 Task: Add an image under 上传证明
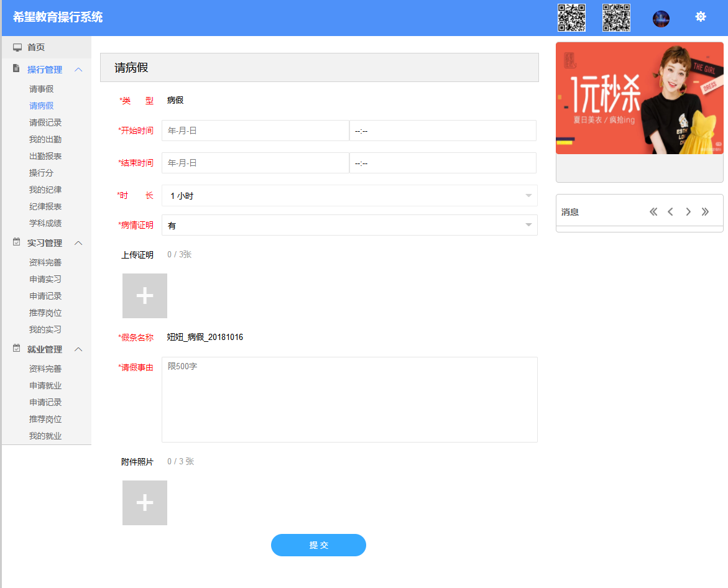pyautogui.click(x=145, y=296)
